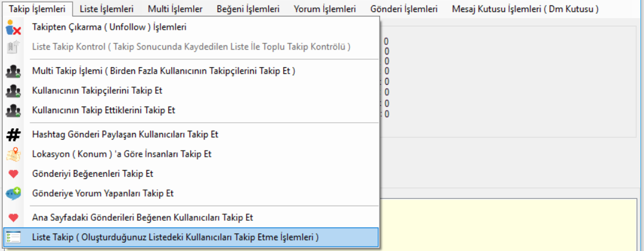Open the Yorum İşlemleri menu
This screenshot has width=644, height=251.
[325, 9]
